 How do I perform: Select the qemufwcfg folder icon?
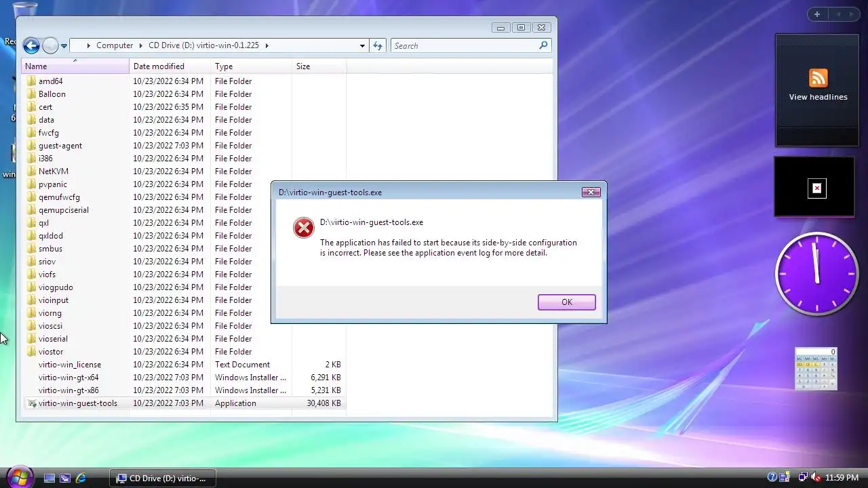[x=31, y=197]
